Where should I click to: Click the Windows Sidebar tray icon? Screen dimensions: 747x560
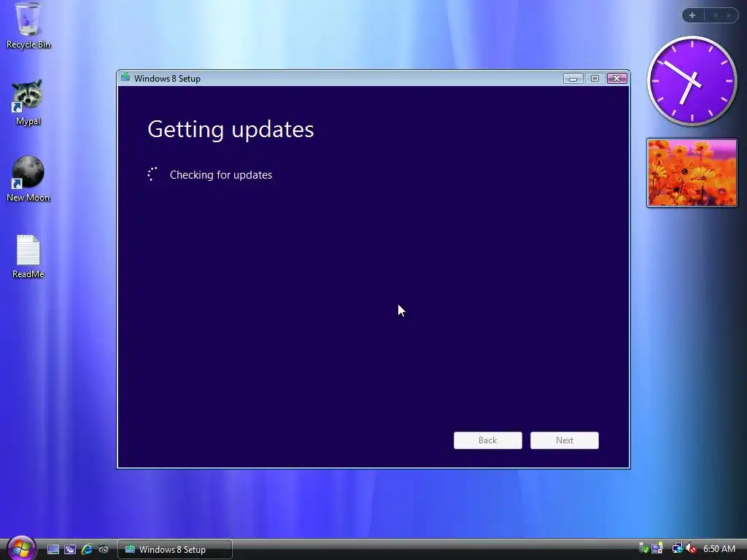(x=657, y=548)
